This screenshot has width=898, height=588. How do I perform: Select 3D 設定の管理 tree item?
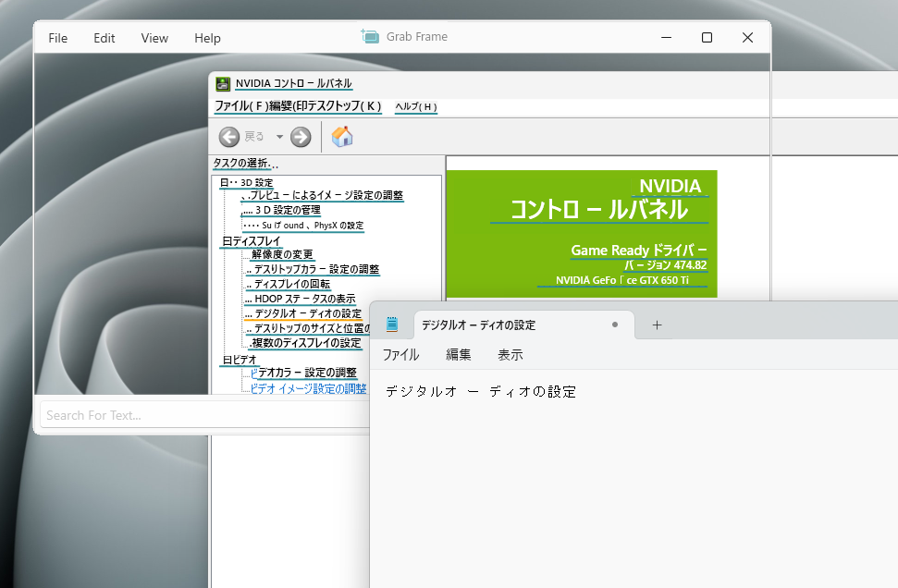tap(288, 210)
